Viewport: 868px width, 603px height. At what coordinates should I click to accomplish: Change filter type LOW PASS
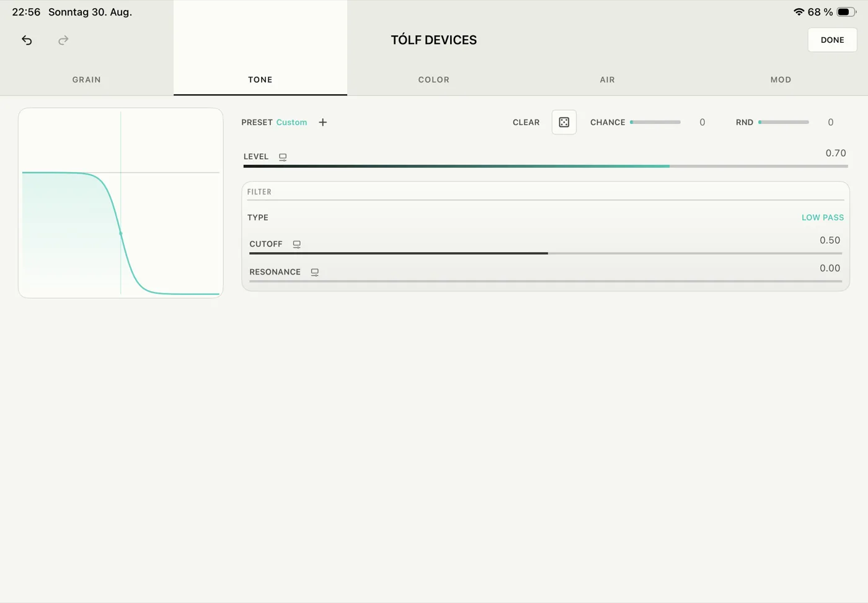(x=823, y=218)
